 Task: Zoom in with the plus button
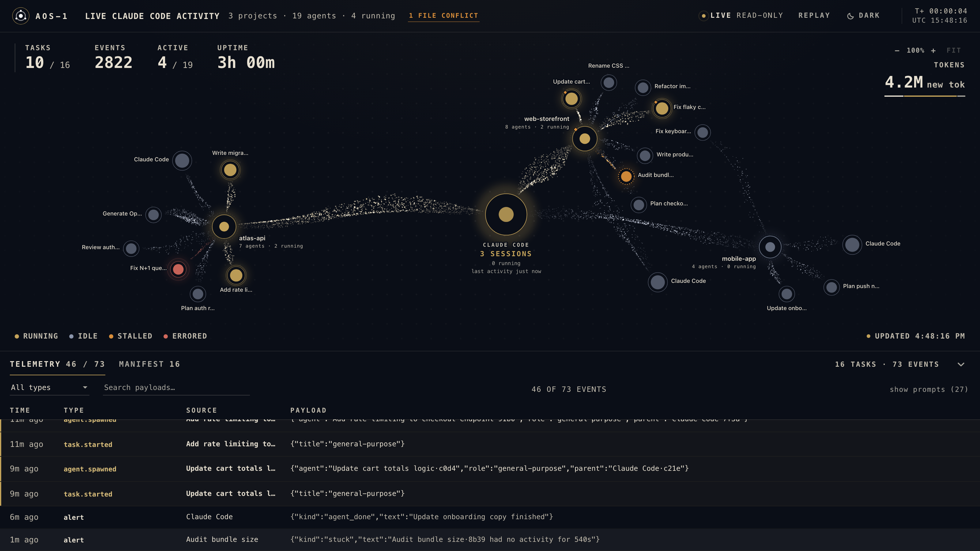pyautogui.click(x=933, y=51)
